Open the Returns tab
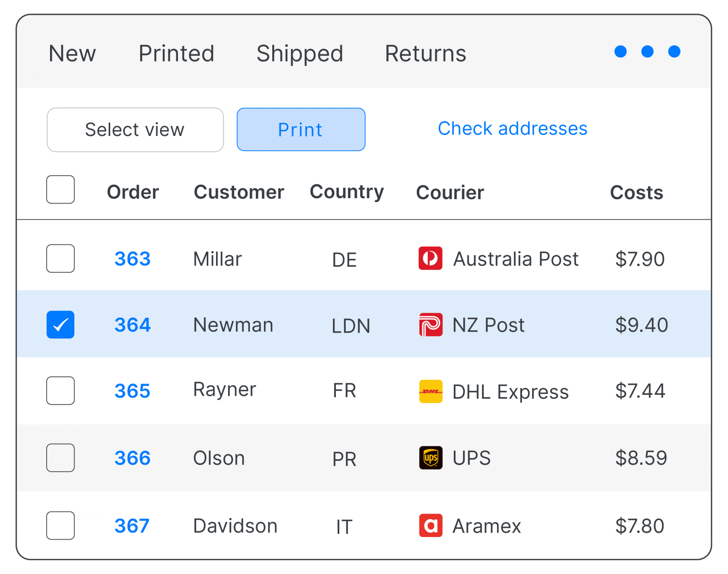 [425, 53]
